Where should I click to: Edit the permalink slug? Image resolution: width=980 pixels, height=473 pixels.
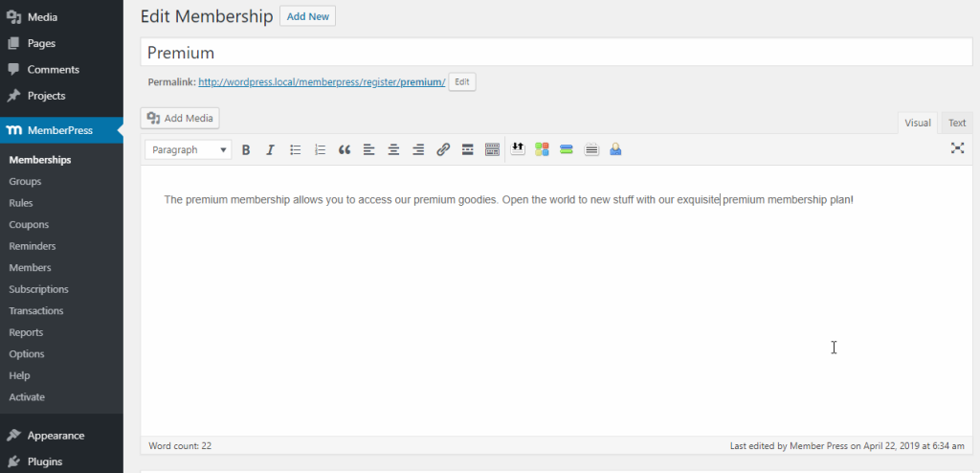461,82
